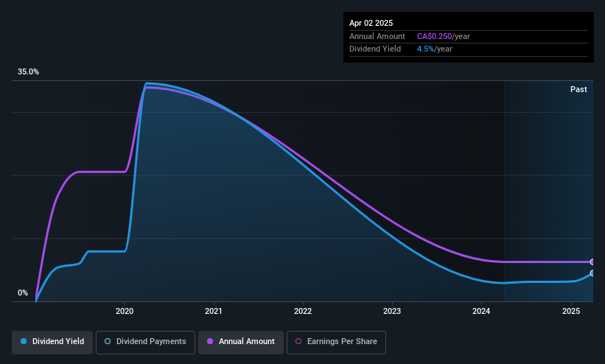The image size is (605, 364).
Task: Select the purple Annual Amount endpoint marker
Action: 592,262
